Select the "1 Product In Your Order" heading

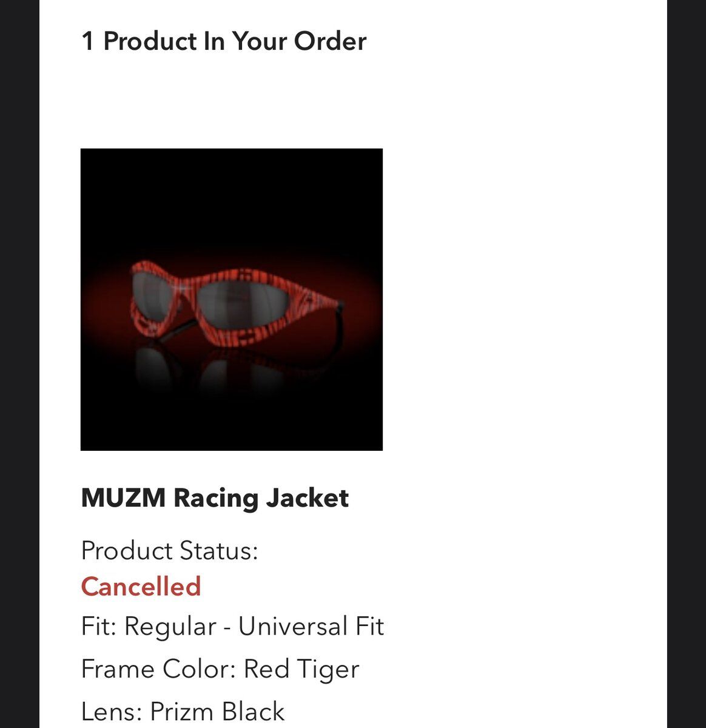click(223, 41)
